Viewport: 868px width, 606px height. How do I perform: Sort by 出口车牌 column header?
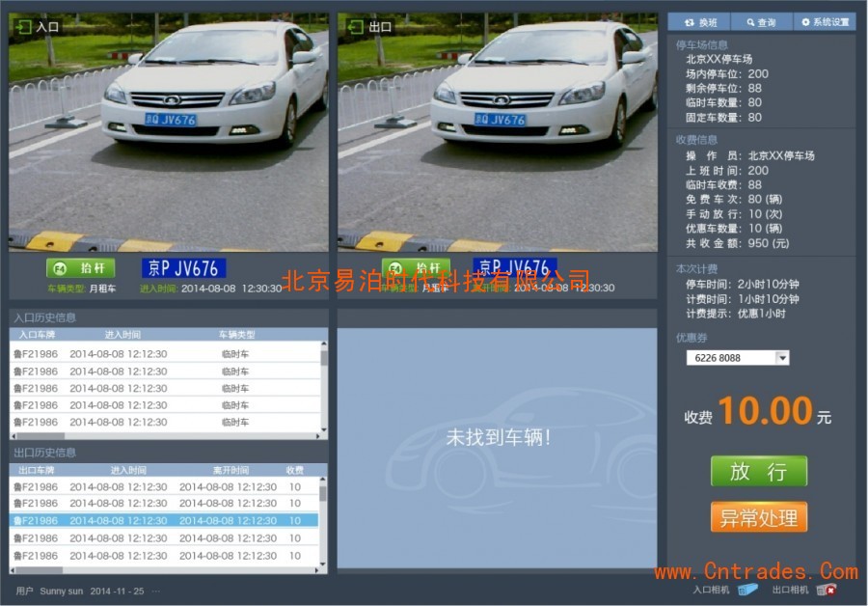[37, 470]
